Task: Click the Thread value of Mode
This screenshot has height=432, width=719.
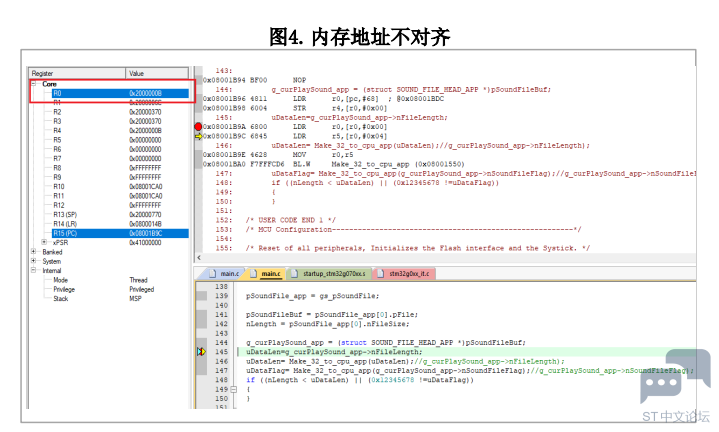Action: (x=138, y=280)
